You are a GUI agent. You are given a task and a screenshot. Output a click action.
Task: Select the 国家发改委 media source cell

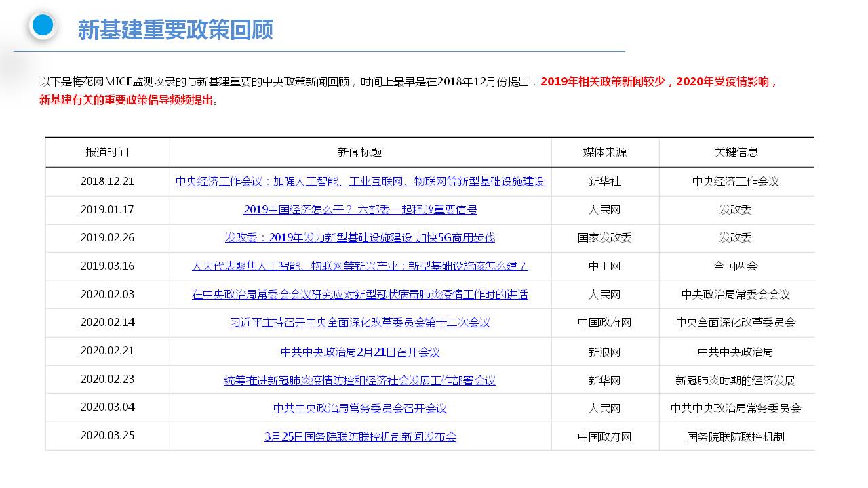click(x=604, y=238)
